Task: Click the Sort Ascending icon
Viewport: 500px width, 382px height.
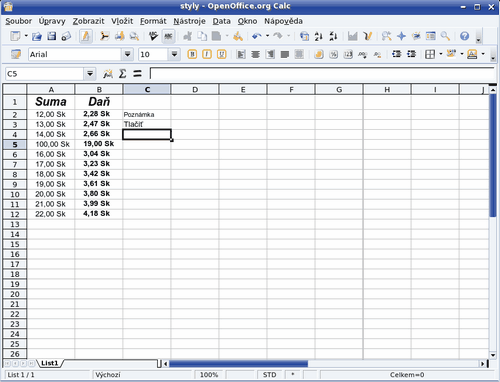Action: (319, 36)
